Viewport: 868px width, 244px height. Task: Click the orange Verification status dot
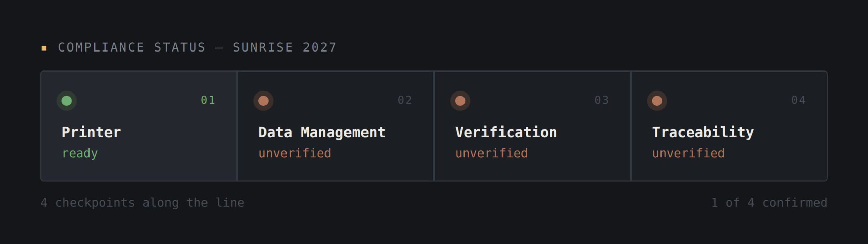460,101
